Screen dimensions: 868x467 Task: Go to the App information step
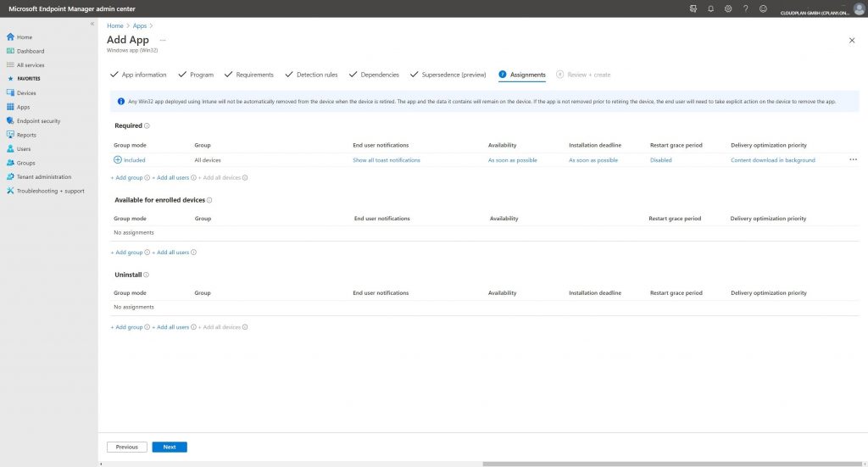pos(138,75)
